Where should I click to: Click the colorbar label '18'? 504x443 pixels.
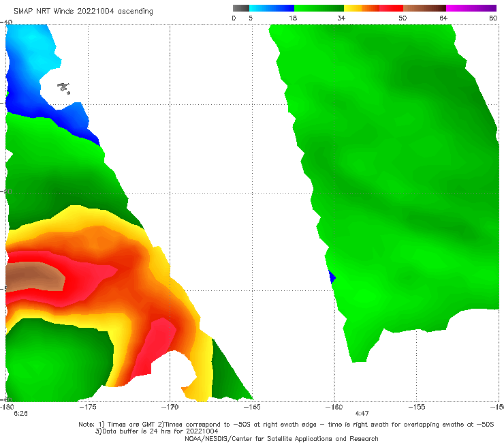tap(293, 18)
